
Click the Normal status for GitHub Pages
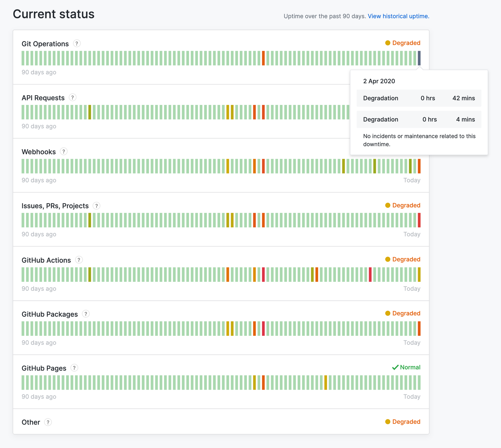406,367
